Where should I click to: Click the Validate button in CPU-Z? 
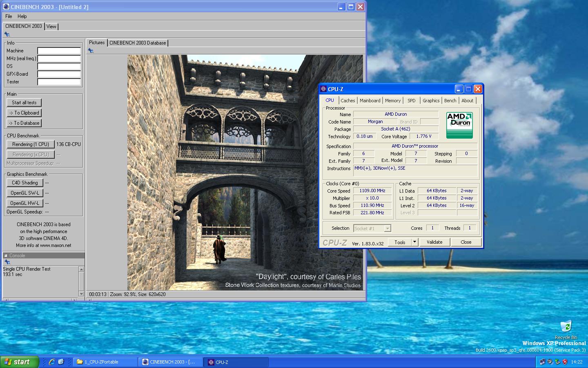(434, 242)
